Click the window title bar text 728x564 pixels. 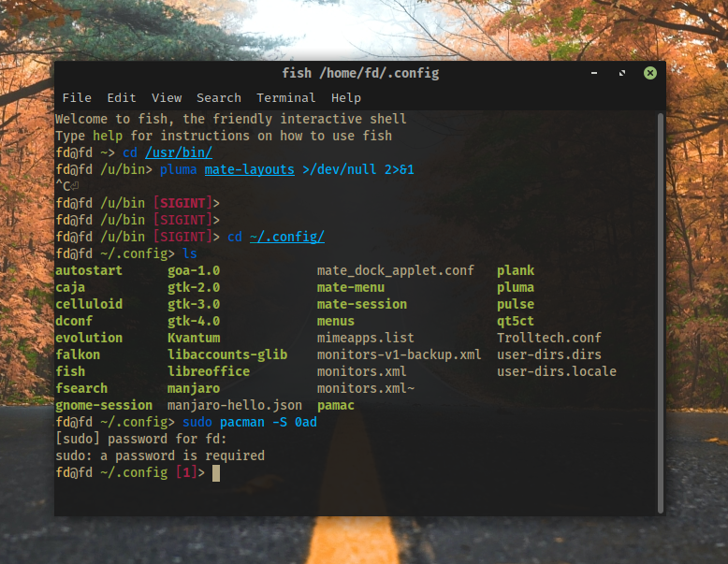360,73
